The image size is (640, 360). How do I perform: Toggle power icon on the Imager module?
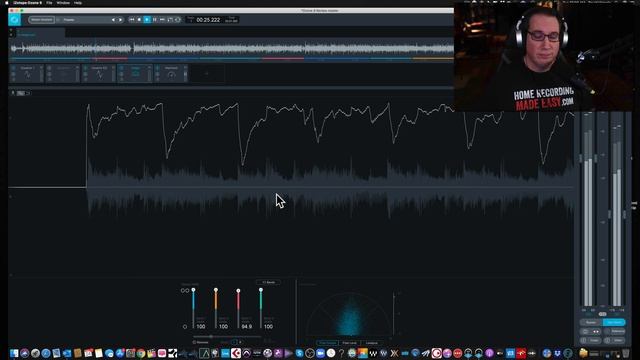click(121, 68)
